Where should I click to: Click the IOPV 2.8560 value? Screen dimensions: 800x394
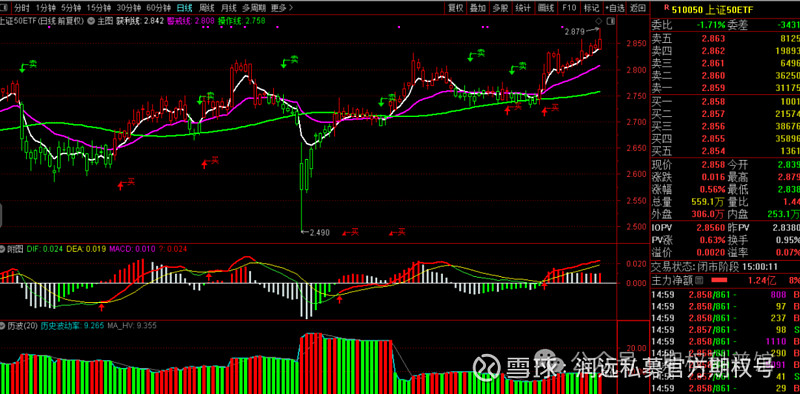[x=710, y=228]
